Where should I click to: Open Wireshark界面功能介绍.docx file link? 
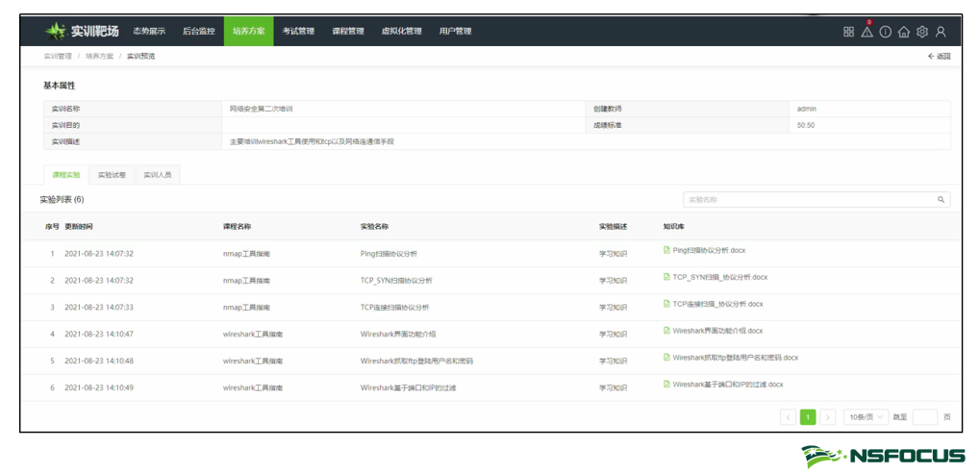coord(717,331)
